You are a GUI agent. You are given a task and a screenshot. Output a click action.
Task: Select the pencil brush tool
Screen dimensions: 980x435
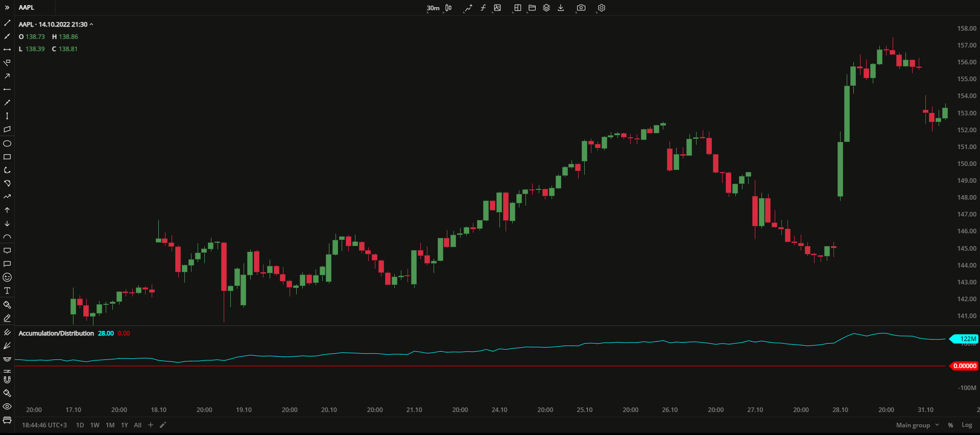pyautogui.click(x=7, y=318)
